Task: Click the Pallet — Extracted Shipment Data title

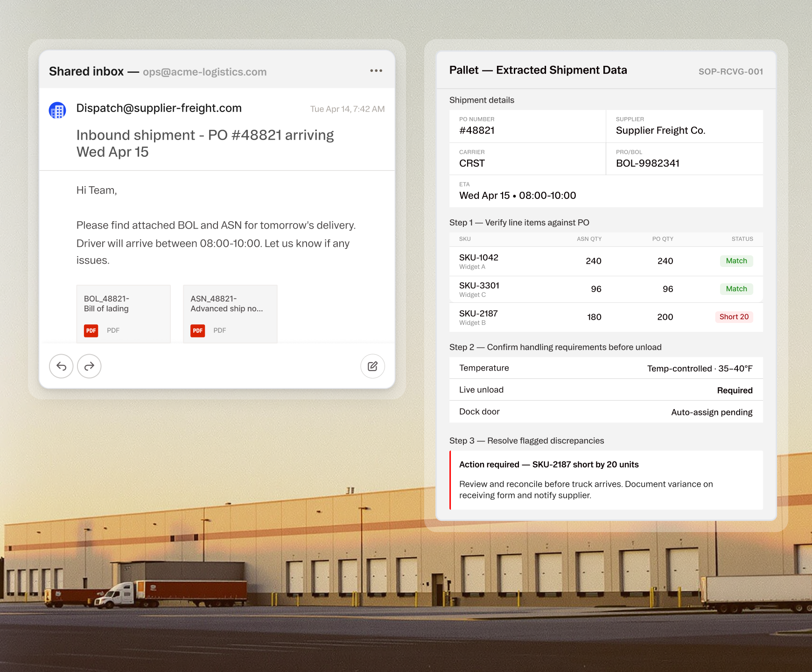Action: pyautogui.click(x=538, y=70)
